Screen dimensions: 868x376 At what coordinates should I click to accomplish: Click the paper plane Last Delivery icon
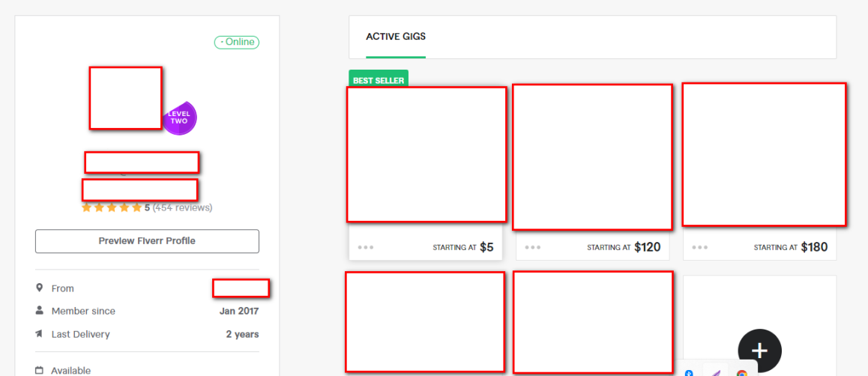tap(39, 334)
